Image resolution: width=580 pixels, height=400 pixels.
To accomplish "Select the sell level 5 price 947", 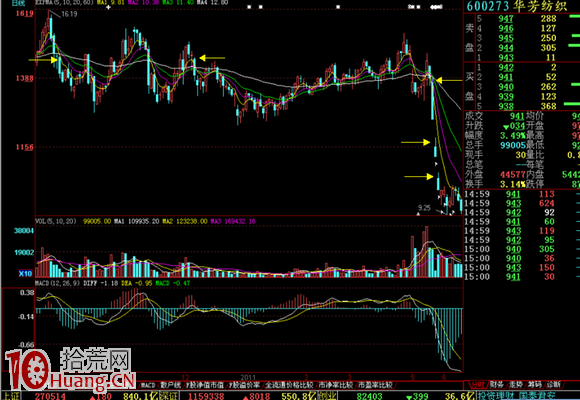I will pyautogui.click(x=506, y=19).
